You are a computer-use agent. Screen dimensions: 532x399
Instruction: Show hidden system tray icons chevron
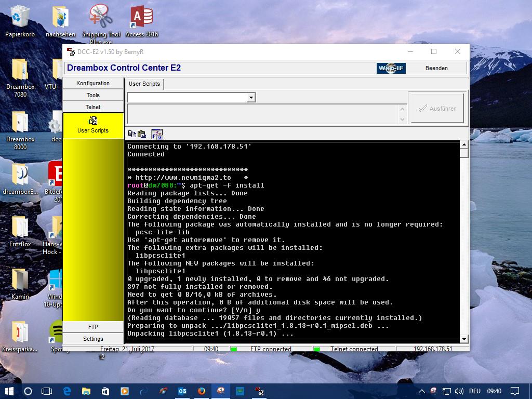[421, 391]
